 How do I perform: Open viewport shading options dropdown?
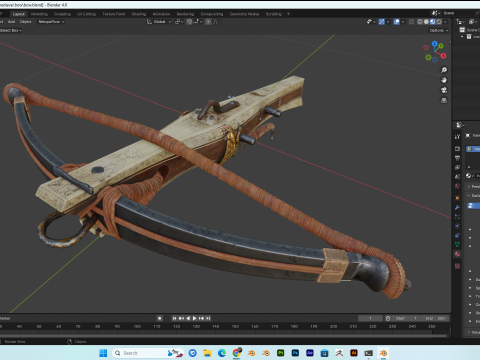(x=445, y=22)
